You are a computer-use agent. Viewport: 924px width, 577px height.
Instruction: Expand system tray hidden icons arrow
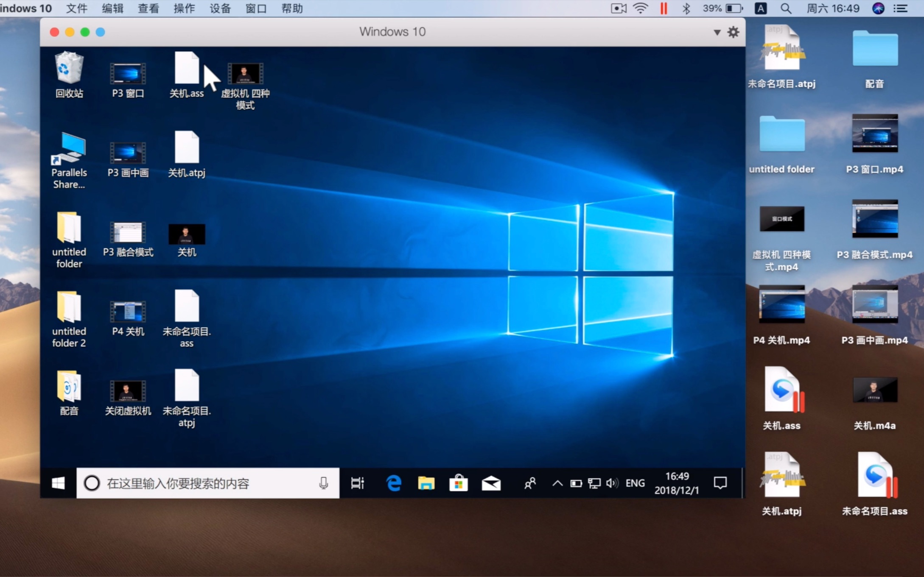[557, 482]
